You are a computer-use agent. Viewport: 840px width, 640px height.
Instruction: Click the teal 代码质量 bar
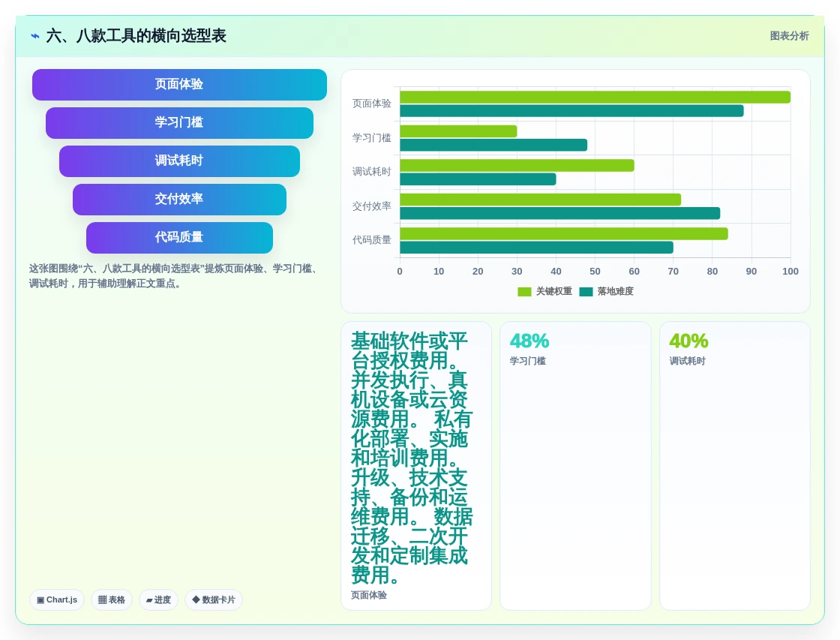coord(537,248)
